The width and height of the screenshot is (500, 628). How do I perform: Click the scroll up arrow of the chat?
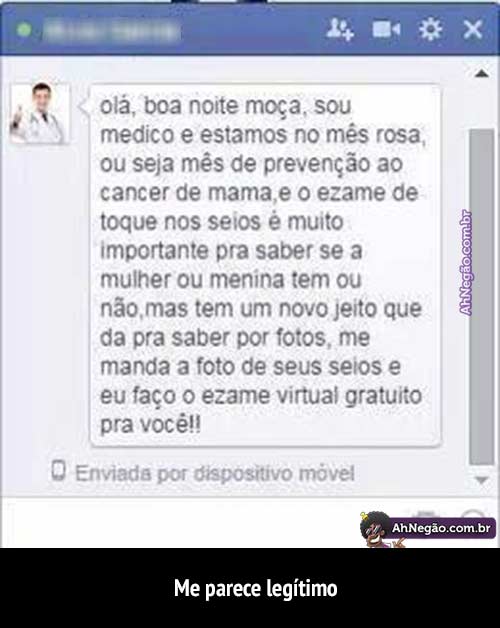(x=482, y=73)
